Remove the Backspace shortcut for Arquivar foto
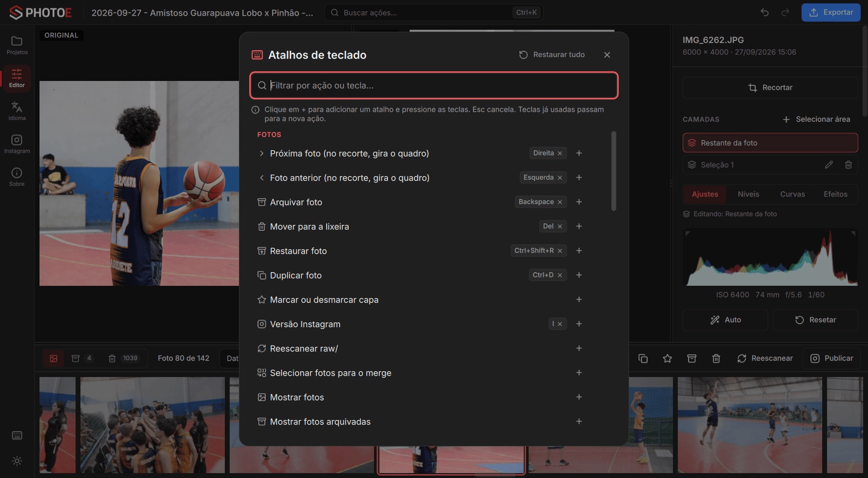 click(x=560, y=202)
